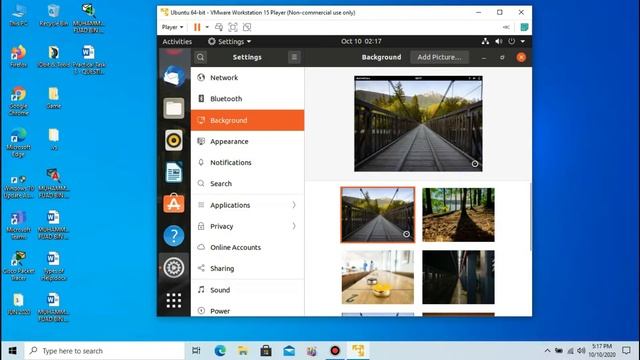This screenshot has width=640, height=360.
Task: Click Settings gear icon in Ubuntu dock
Action: [x=174, y=268]
